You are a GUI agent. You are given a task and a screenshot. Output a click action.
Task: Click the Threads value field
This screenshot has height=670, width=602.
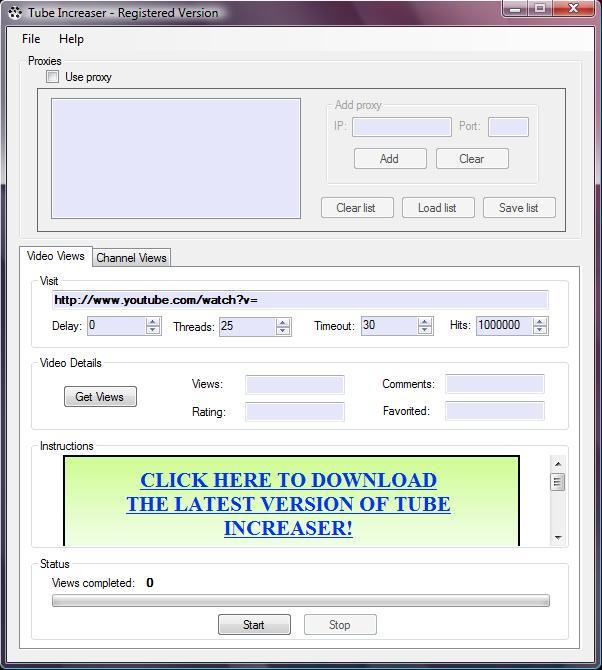247,327
